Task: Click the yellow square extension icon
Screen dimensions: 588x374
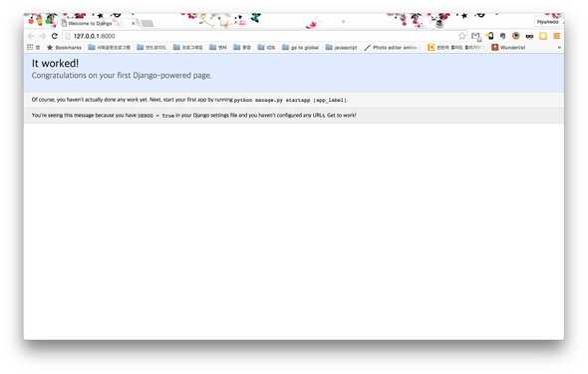Action: click(543, 36)
